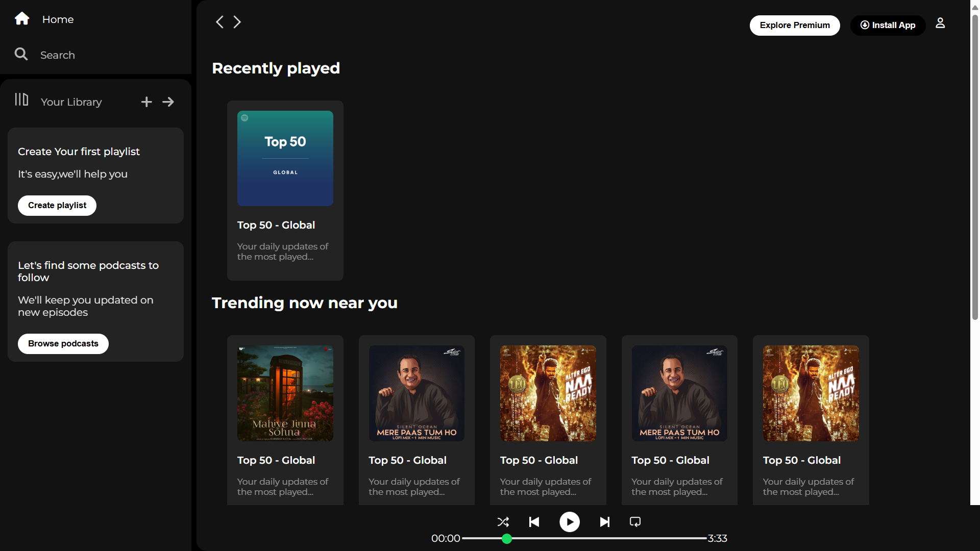Toggle repeat mode
Image resolution: width=980 pixels, height=551 pixels.
(635, 522)
